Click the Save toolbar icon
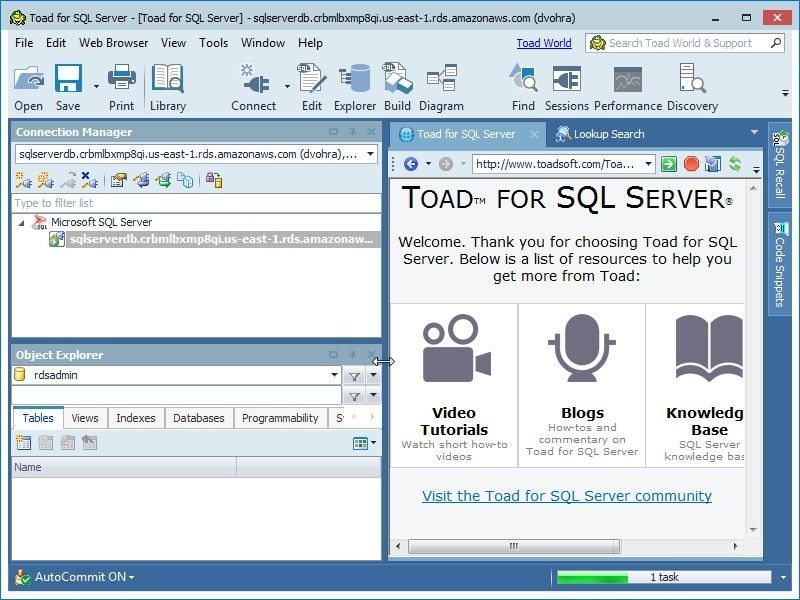800x600 pixels. pyautogui.click(x=68, y=87)
